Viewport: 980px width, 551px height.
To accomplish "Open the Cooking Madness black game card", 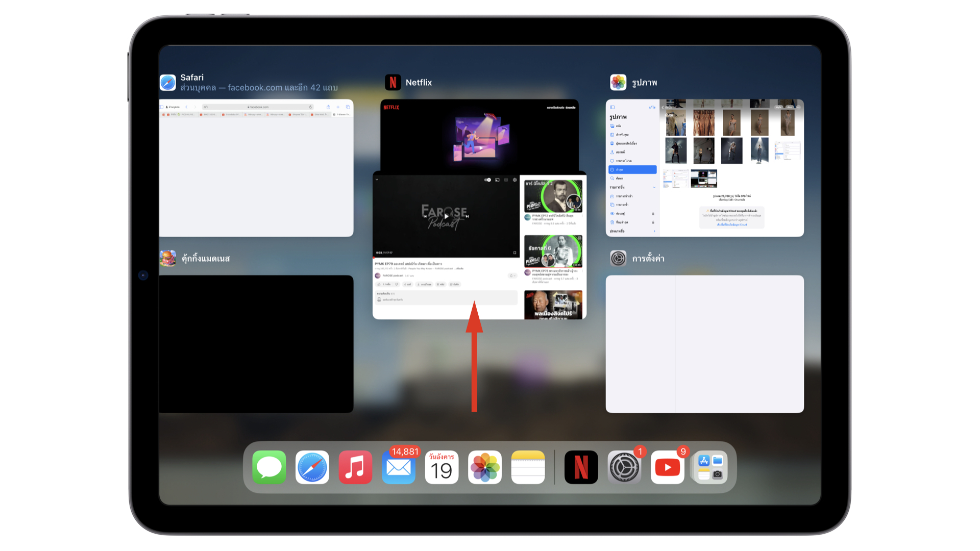I will pyautogui.click(x=256, y=344).
